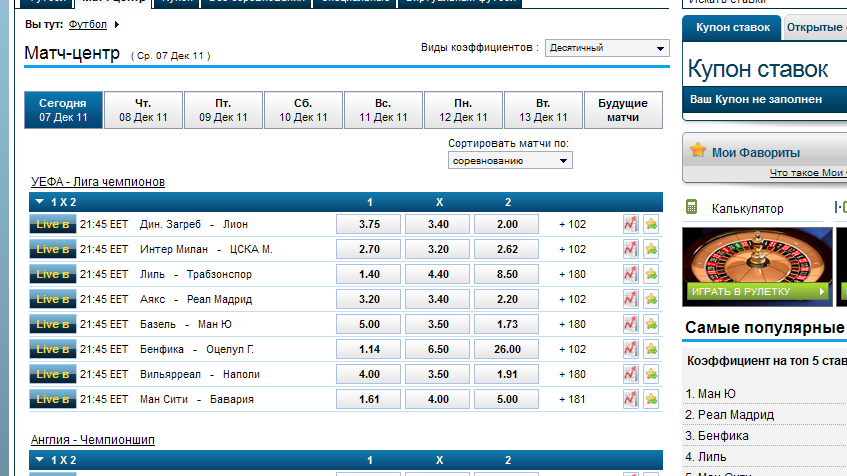Click ИГРАТЬ В РУЛЕТКУ button

(757, 292)
